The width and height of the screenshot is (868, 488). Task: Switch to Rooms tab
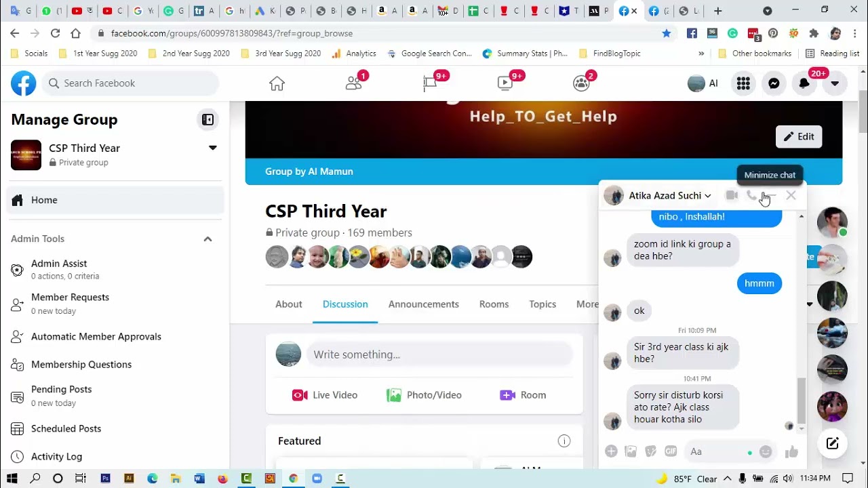494,304
